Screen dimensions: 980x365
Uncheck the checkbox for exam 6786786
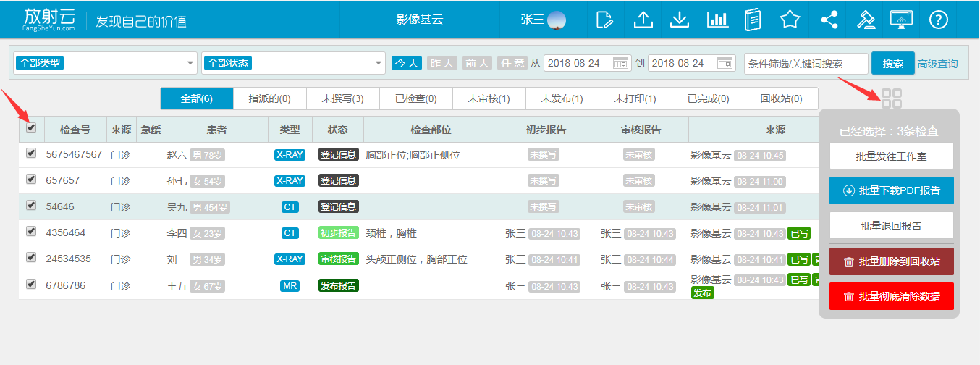pyautogui.click(x=30, y=285)
